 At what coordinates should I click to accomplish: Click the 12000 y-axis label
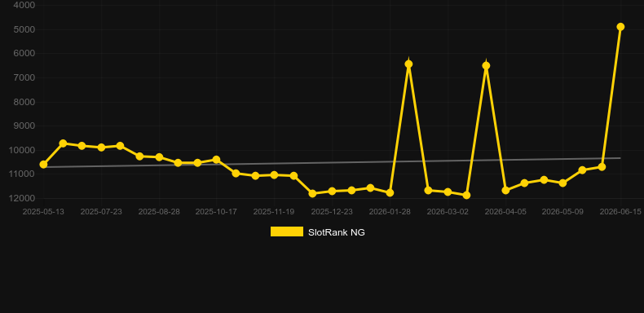[22, 198]
